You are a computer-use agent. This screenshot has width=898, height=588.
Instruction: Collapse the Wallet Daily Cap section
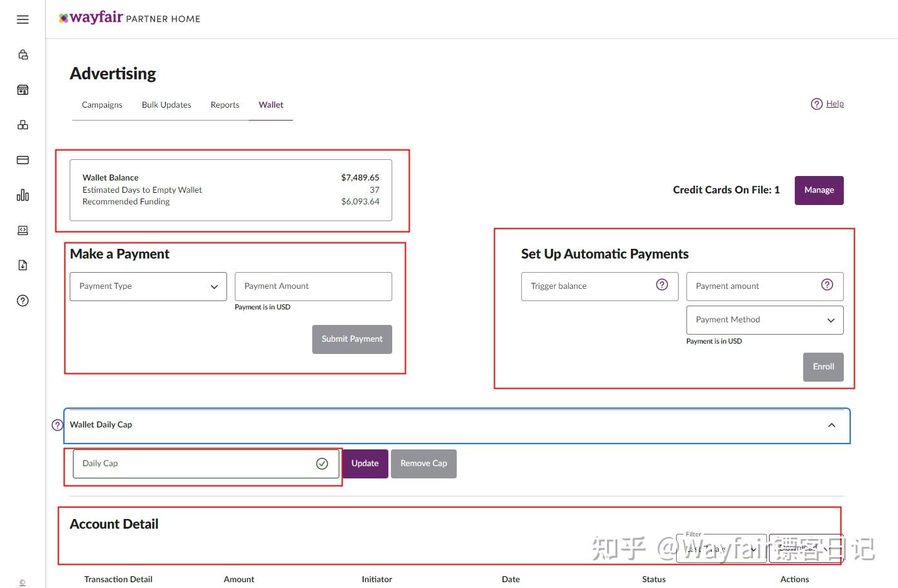832,425
